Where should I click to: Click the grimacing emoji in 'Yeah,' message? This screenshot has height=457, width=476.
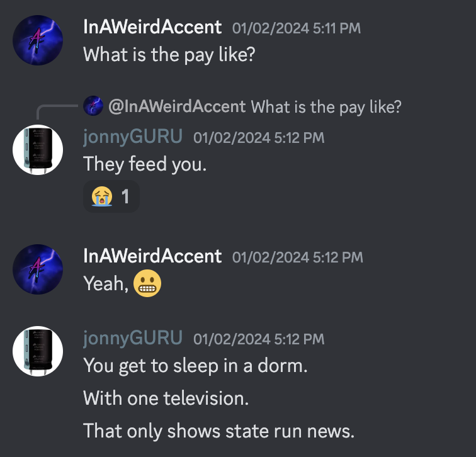[x=147, y=283]
